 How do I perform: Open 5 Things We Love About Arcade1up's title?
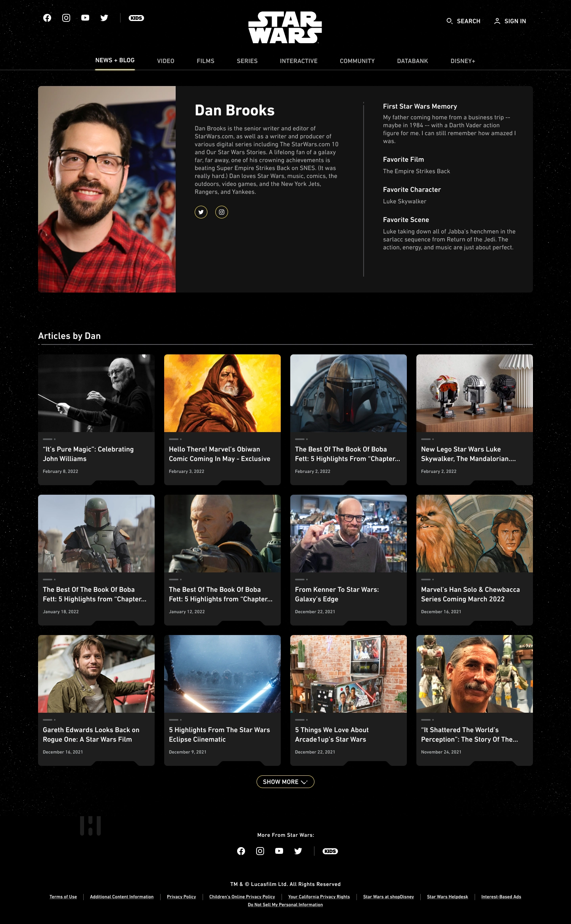pos(331,735)
